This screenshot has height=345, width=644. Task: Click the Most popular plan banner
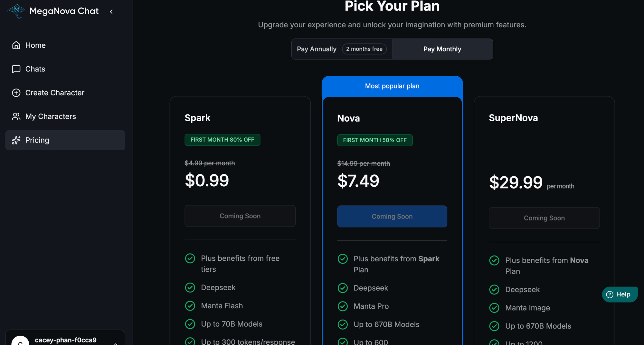[x=392, y=86]
